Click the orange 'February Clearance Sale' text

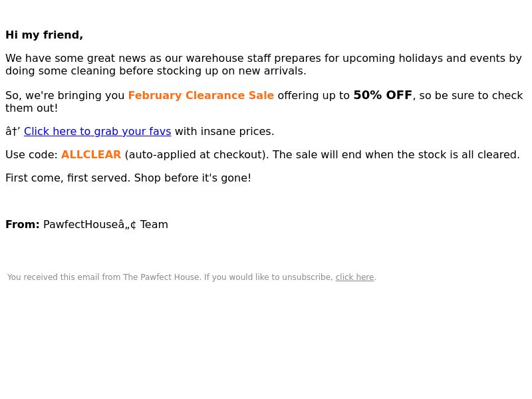click(201, 95)
